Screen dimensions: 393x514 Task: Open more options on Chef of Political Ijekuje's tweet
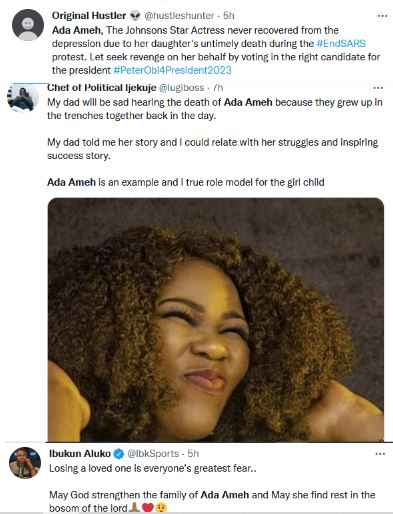pyautogui.click(x=378, y=88)
